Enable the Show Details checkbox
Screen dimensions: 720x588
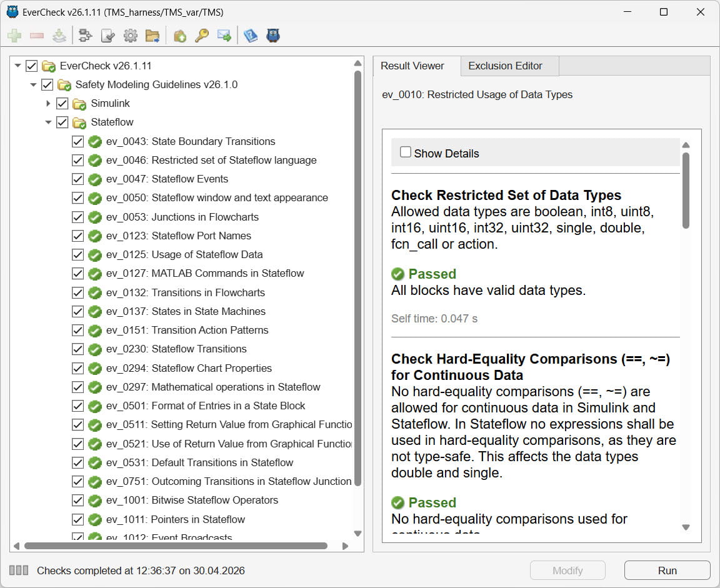406,151
